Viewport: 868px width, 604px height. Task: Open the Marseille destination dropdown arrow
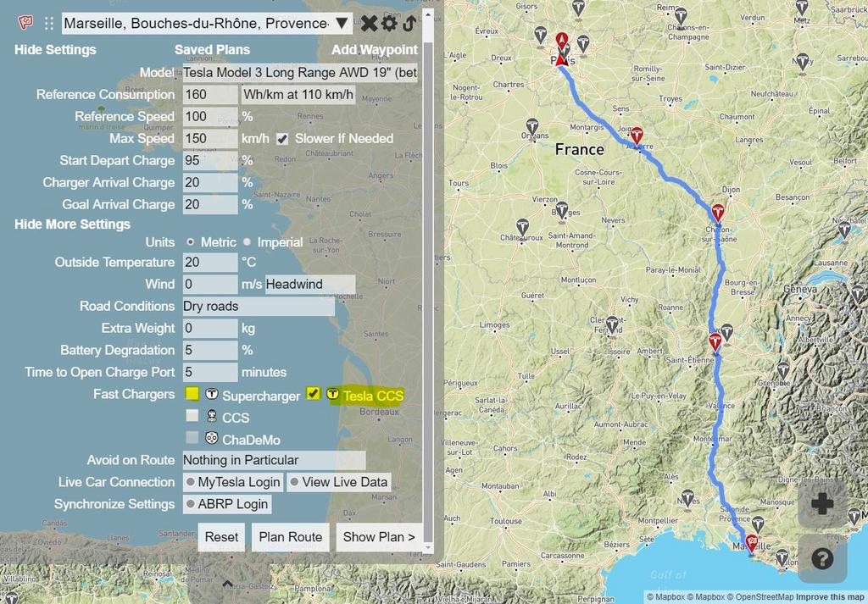click(342, 23)
